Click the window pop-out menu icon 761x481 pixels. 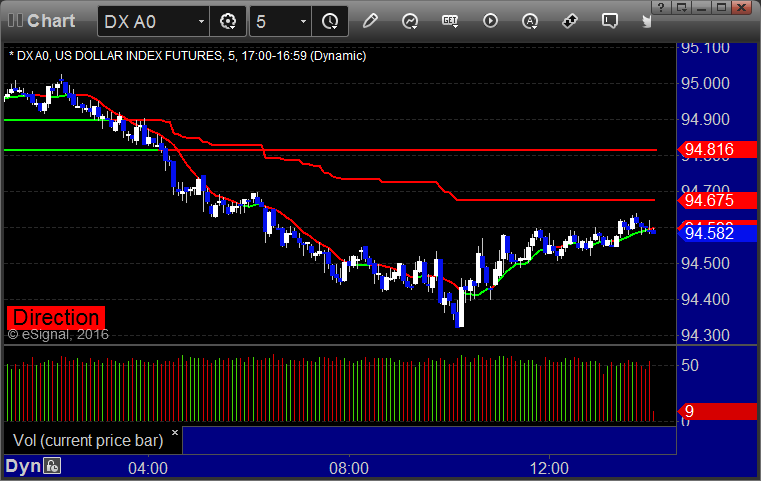[x=682, y=7]
